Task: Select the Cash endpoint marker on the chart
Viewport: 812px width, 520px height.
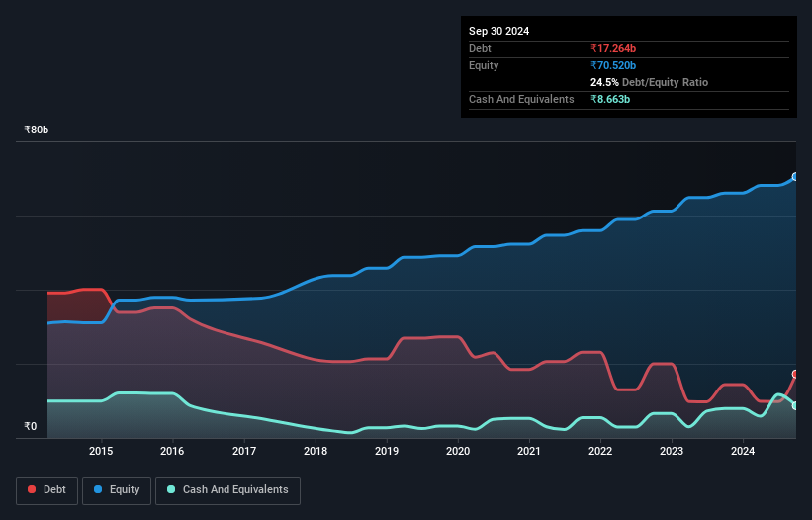Action: point(795,406)
